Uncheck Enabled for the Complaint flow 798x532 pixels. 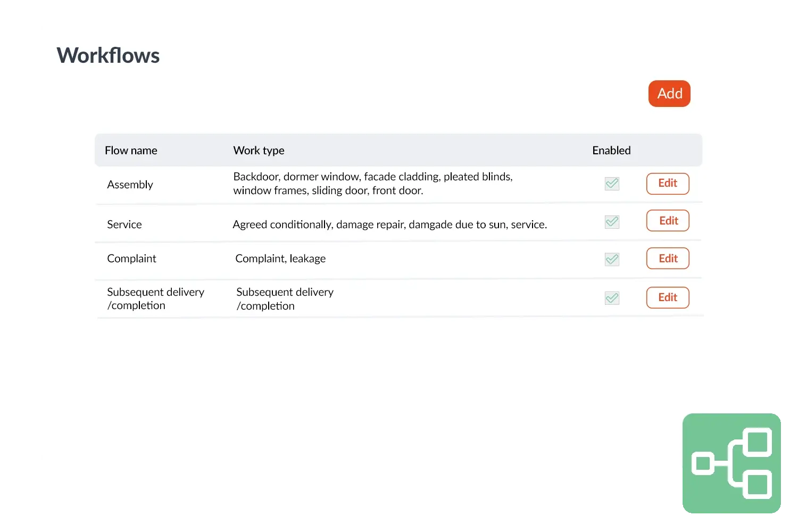click(612, 260)
